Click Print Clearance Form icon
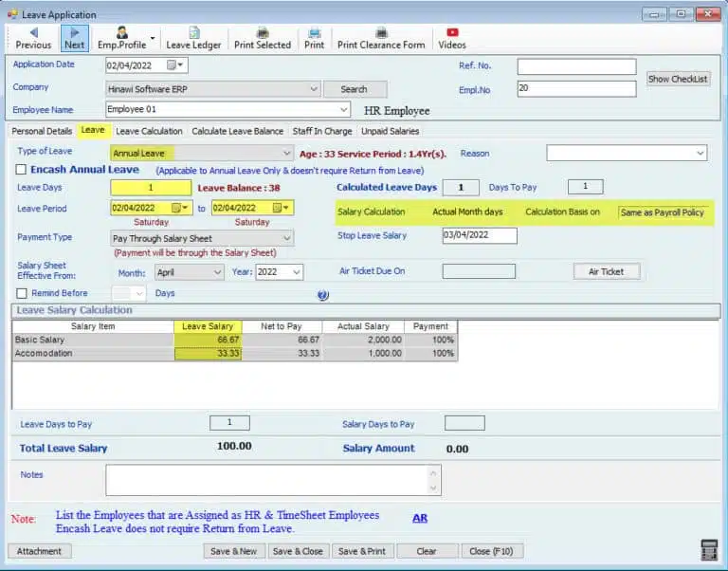 [x=381, y=38]
